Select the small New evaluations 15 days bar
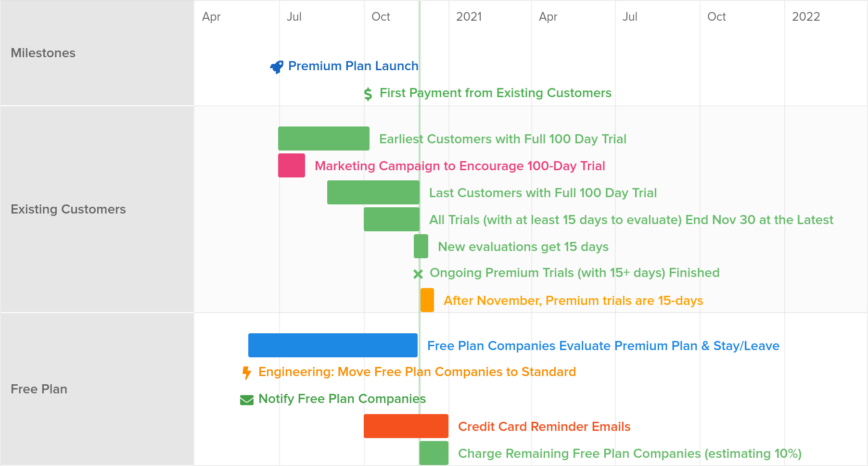Image resolution: width=868 pixels, height=466 pixels. (421, 246)
